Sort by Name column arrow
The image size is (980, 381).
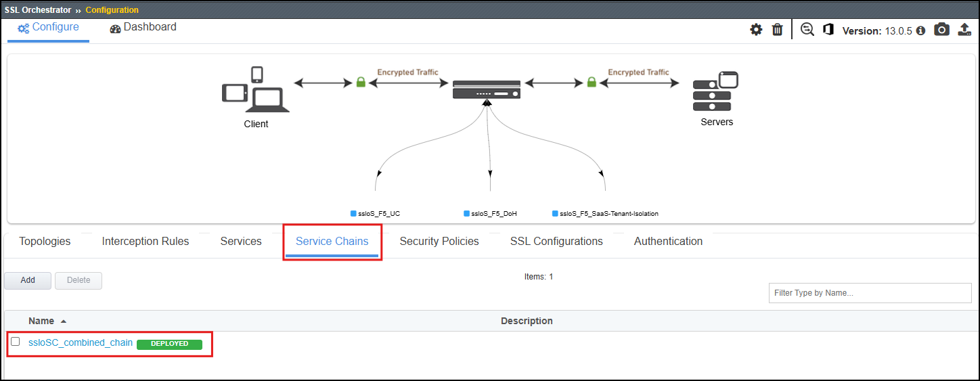[x=64, y=321]
